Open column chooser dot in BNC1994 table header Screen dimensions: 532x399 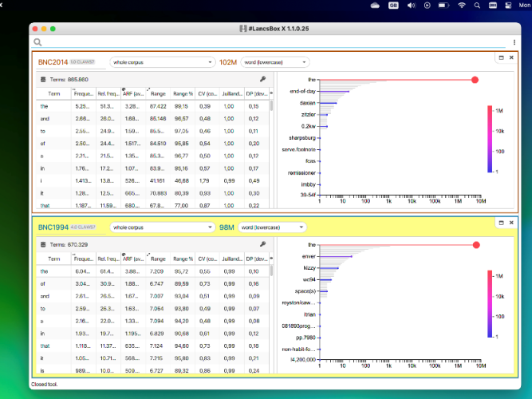(271, 259)
